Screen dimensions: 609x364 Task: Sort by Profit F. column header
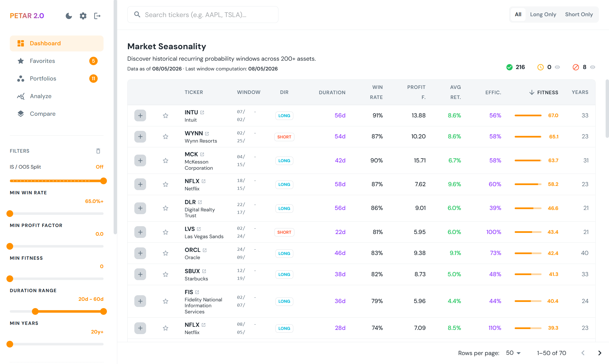416,92
